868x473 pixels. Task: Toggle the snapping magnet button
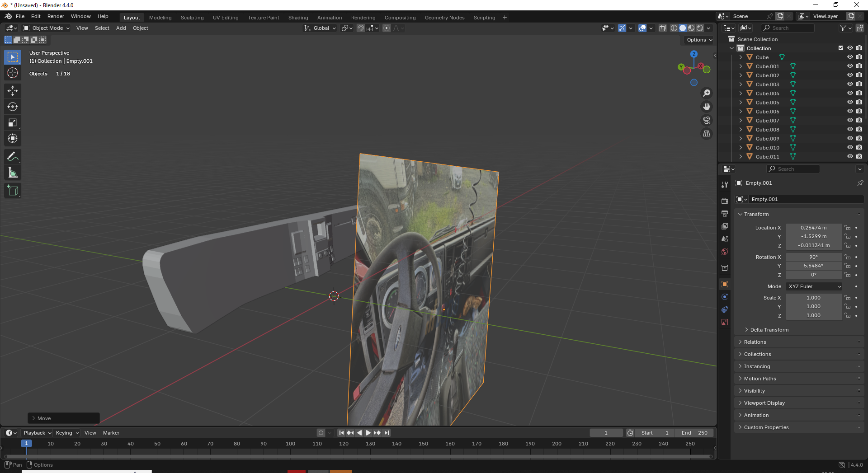[361, 28]
